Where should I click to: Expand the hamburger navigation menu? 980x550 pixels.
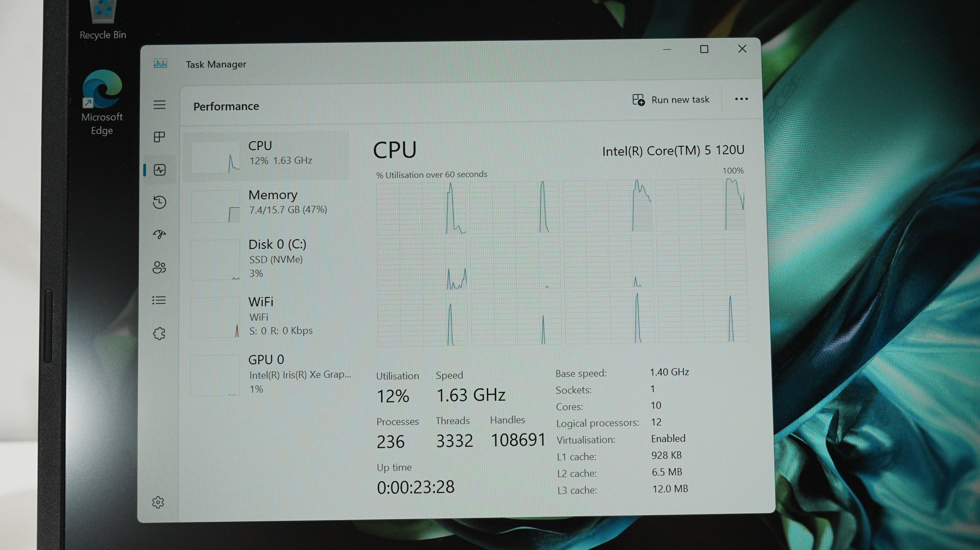[159, 104]
